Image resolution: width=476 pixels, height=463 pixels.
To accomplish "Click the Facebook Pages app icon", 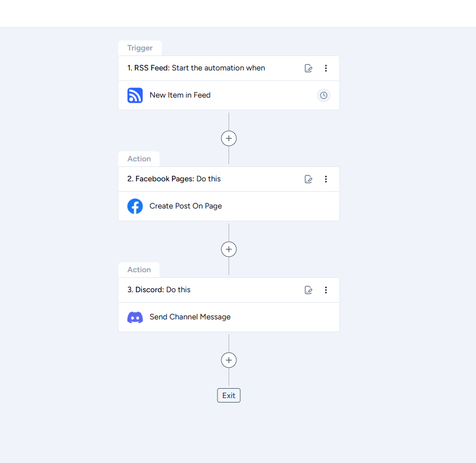I will [135, 206].
